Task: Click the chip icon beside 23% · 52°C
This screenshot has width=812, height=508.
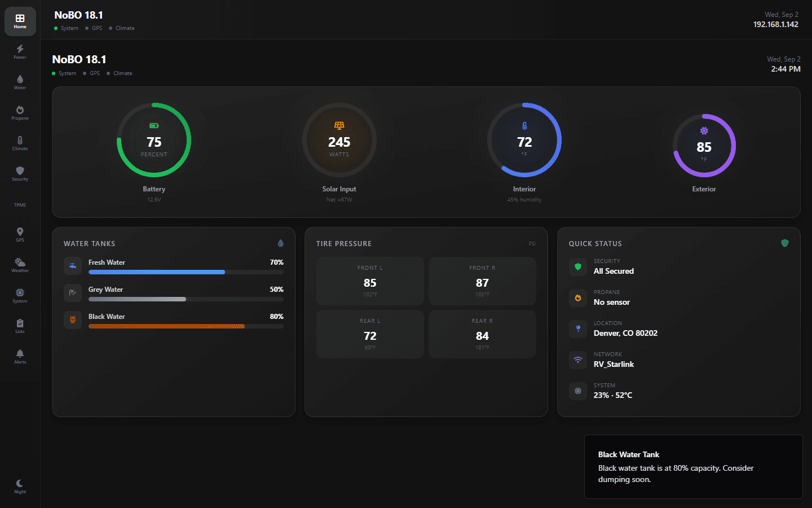Action: coord(578,391)
